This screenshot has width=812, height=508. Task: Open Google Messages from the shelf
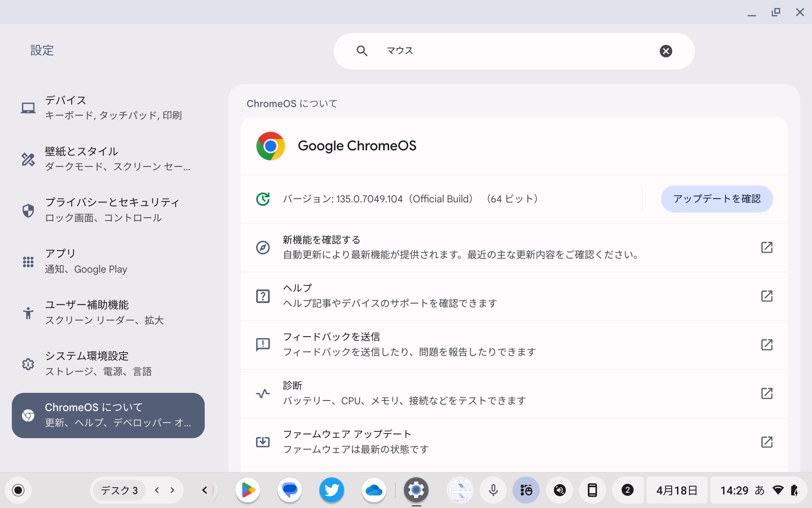289,490
